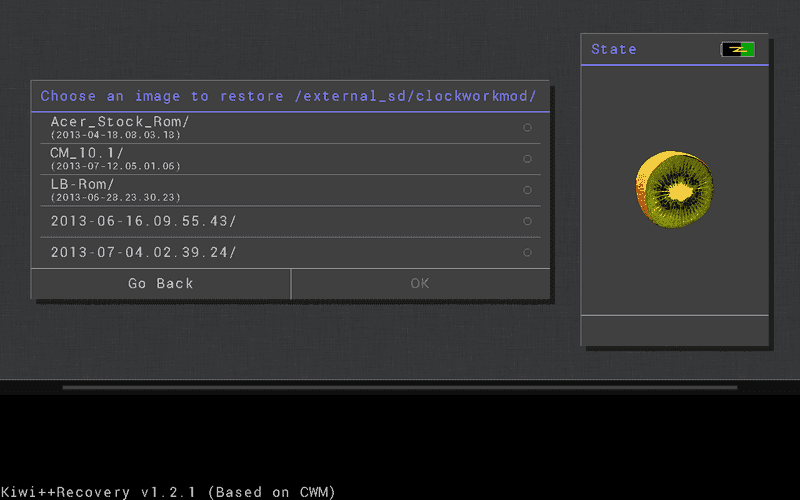Select the 2013-06-16.09.55.43/ radio button
Viewport: 800px width, 500px height.
click(528, 221)
